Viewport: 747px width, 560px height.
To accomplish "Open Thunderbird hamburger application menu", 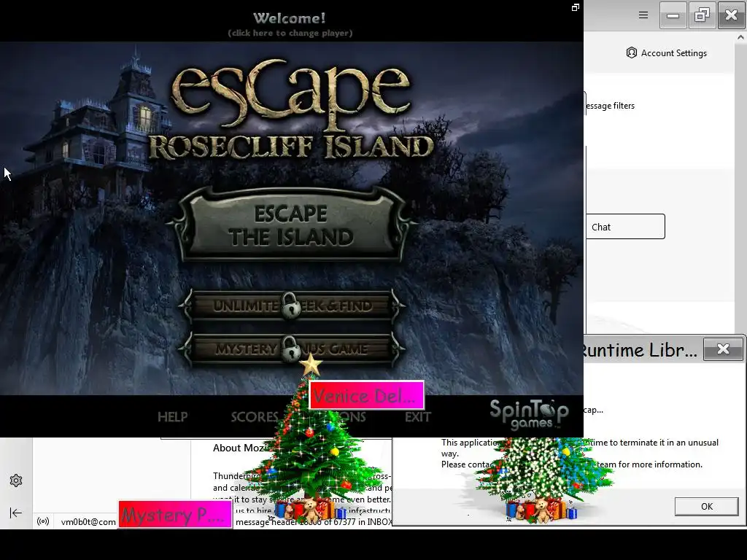I will 643,15.
